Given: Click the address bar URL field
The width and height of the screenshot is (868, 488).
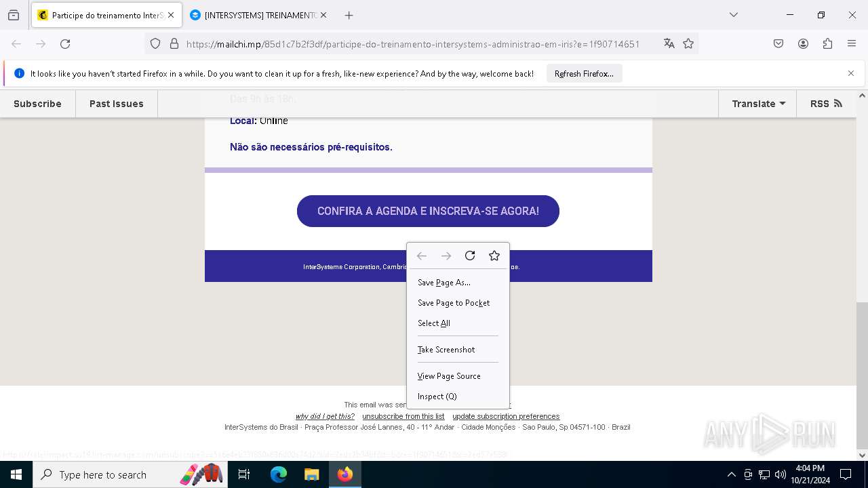Looking at the screenshot, I should [x=412, y=43].
